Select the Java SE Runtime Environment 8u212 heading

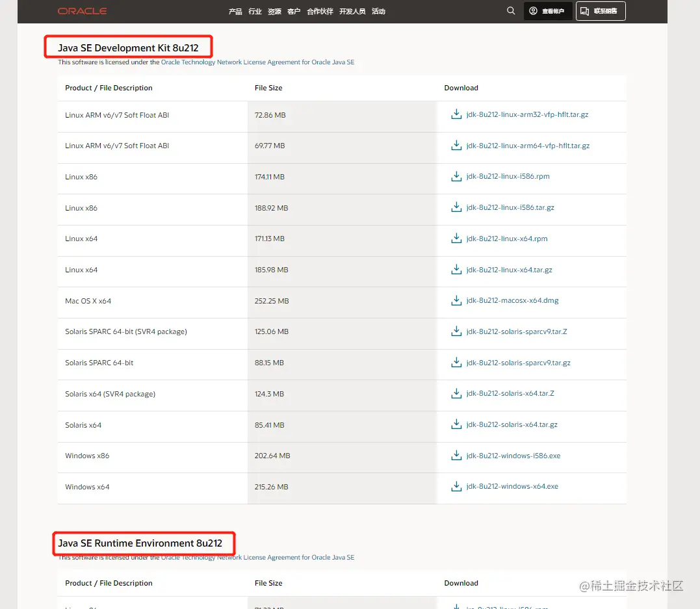point(140,543)
